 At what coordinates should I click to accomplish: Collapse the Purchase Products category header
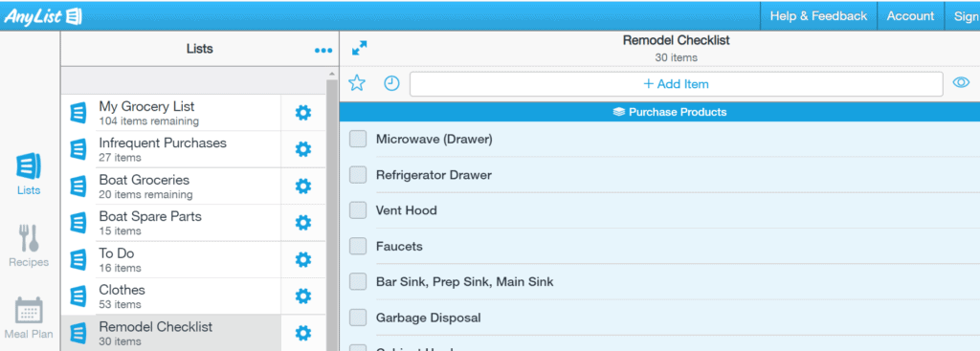[x=659, y=113]
